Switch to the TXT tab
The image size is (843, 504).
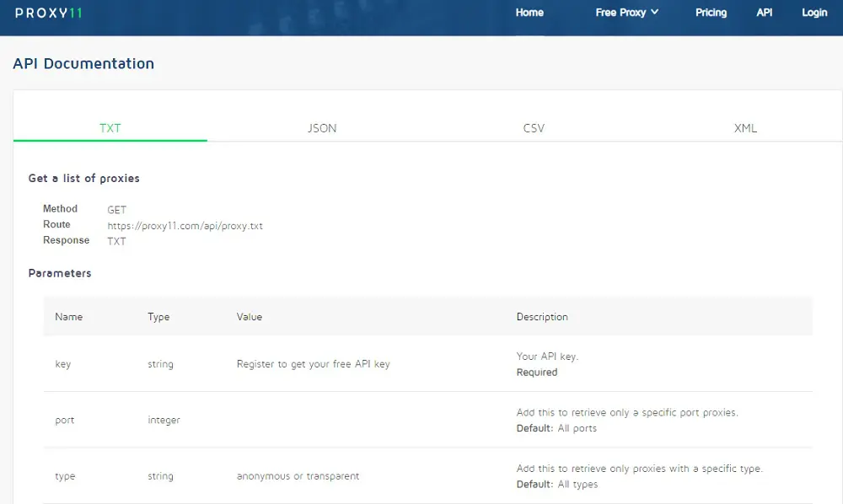(110, 128)
